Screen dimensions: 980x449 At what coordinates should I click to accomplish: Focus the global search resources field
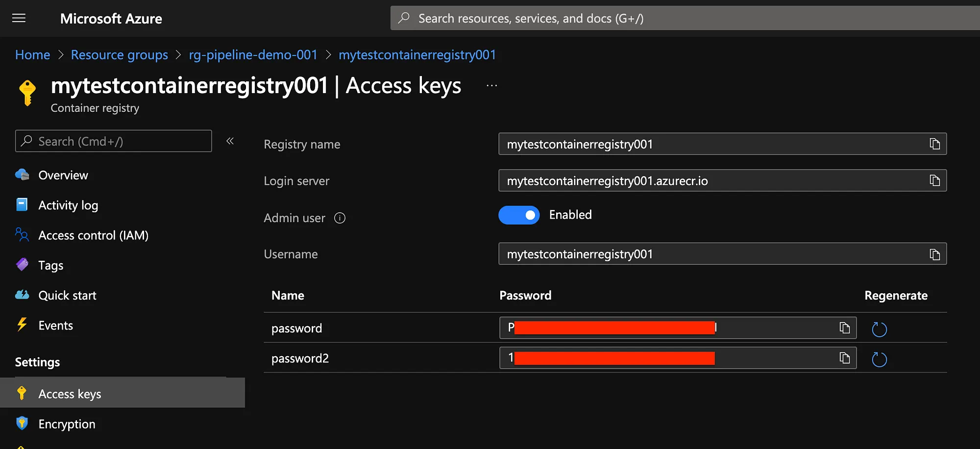pos(685,18)
